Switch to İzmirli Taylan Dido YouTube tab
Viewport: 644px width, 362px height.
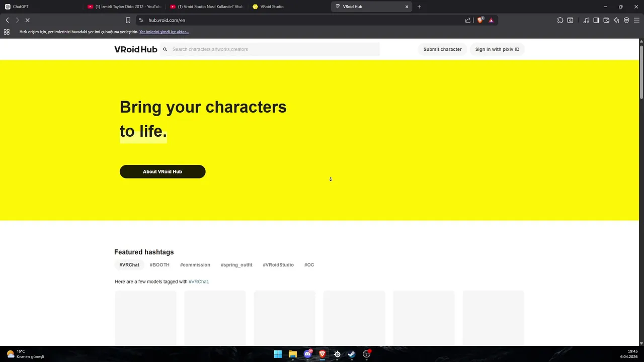[x=124, y=7]
